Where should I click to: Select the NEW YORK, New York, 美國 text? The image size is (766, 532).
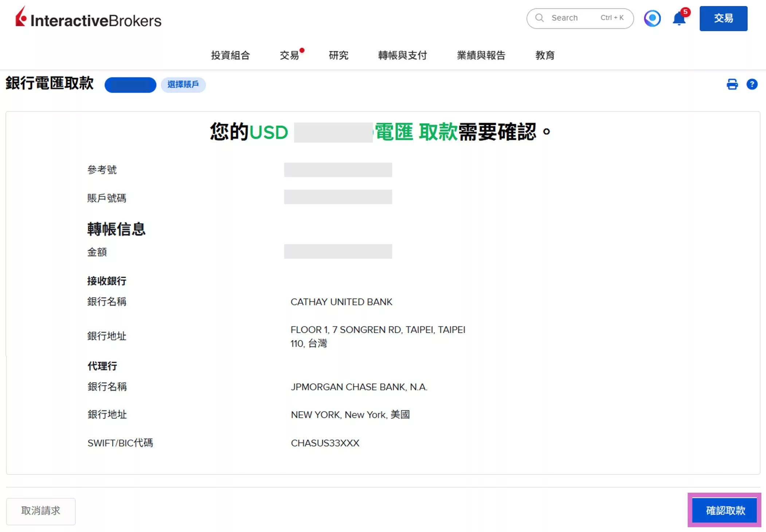[350, 415]
